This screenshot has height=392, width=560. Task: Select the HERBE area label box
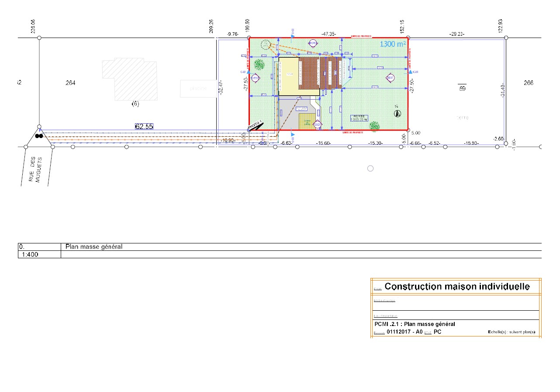click(x=359, y=117)
